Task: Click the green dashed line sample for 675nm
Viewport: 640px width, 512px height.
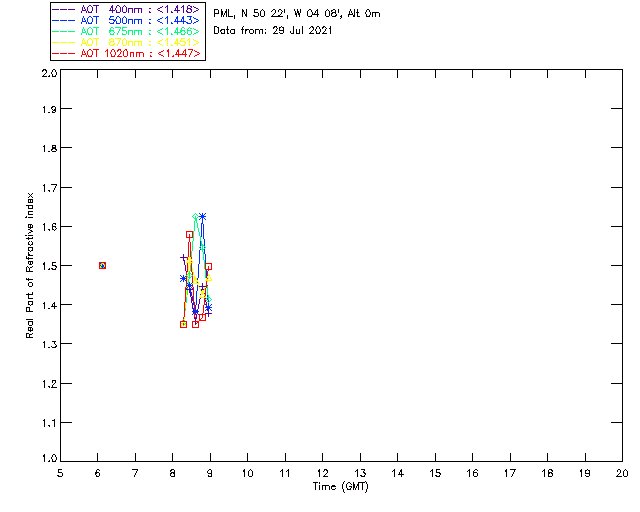Action: point(64,31)
